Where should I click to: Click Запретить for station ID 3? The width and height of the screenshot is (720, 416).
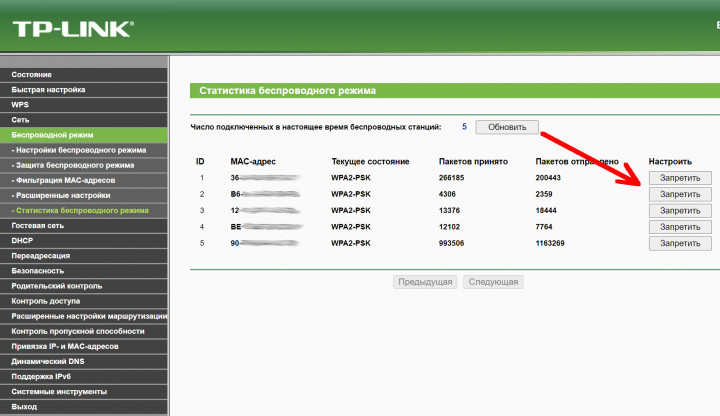click(x=680, y=211)
